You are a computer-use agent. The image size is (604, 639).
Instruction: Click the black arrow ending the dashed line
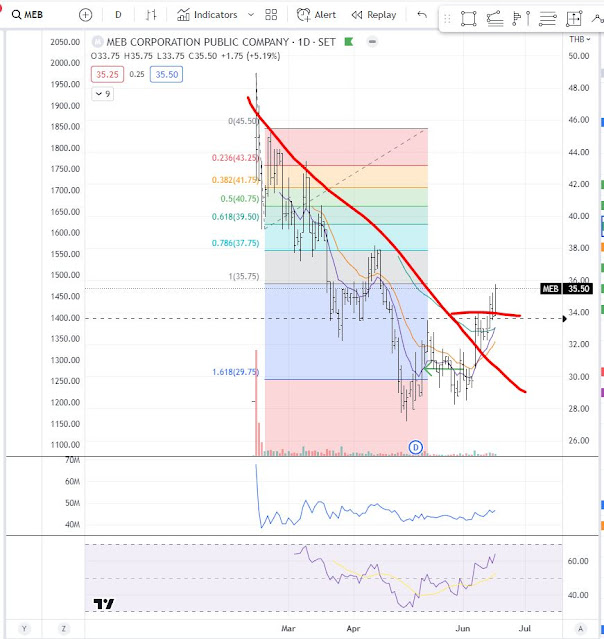[x=564, y=319]
